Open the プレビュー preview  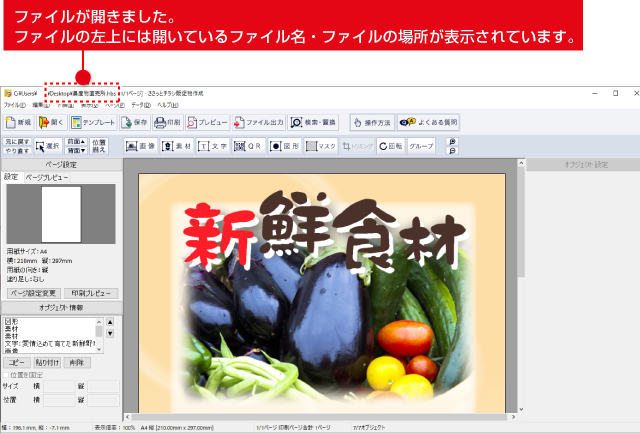click(x=207, y=122)
